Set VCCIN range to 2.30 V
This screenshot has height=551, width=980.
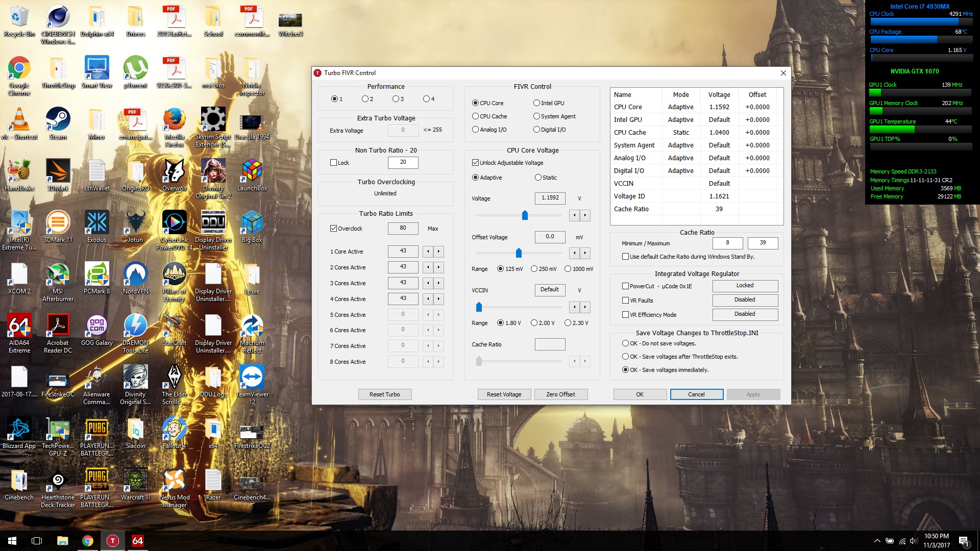[x=576, y=323]
